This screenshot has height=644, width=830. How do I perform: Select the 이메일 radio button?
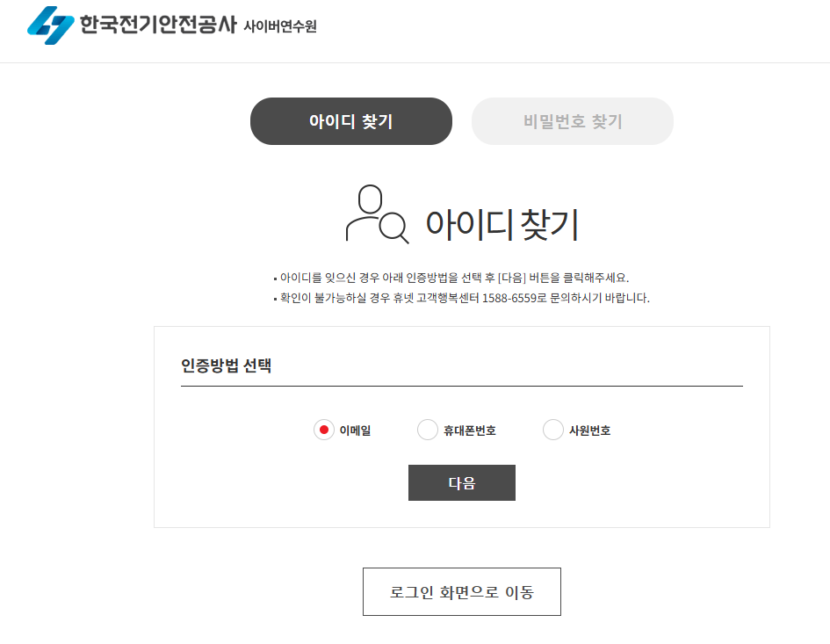[324, 430]
